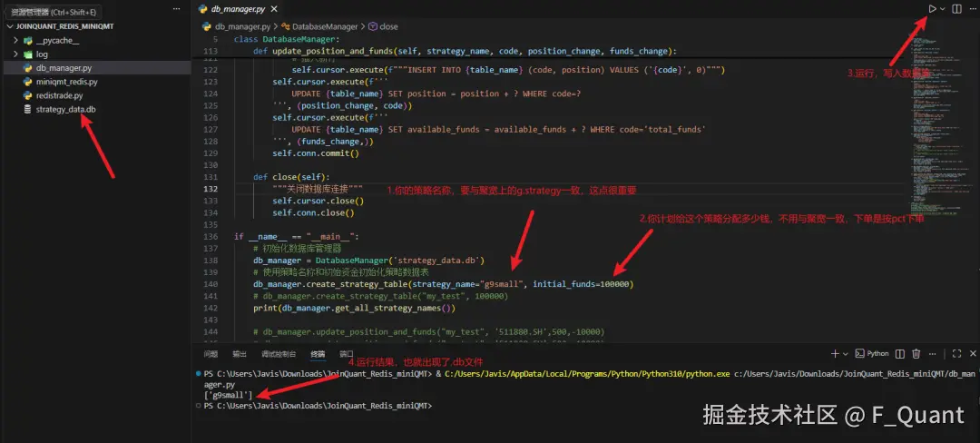
Task: Switch to the 终端 (Terminal) panel tab
Action: (318, 354)
